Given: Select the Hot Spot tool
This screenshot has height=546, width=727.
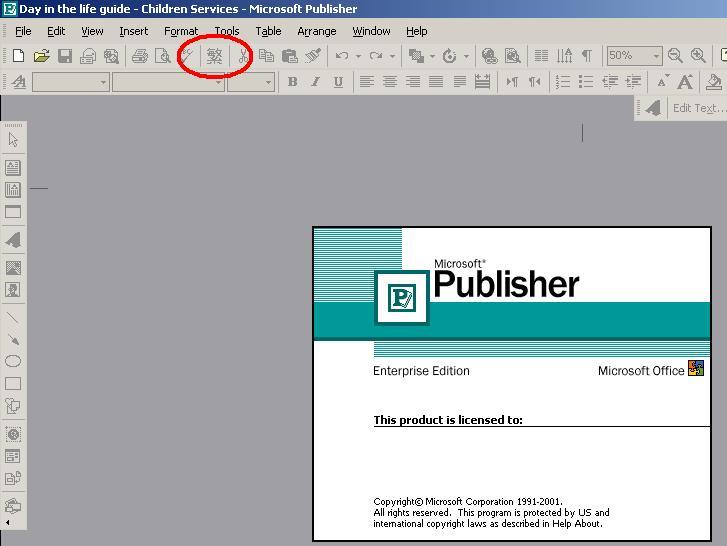Looking at the screenshot, I should 13,434.
